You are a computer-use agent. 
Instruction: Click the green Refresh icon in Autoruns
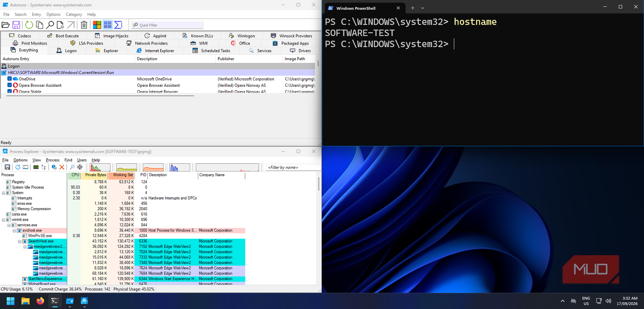point(29,25)
